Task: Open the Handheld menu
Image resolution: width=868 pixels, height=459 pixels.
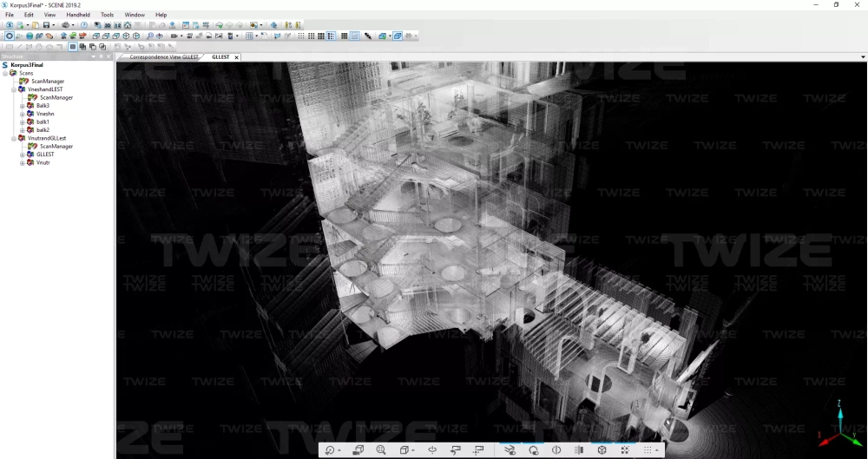Action: point(78,15)
